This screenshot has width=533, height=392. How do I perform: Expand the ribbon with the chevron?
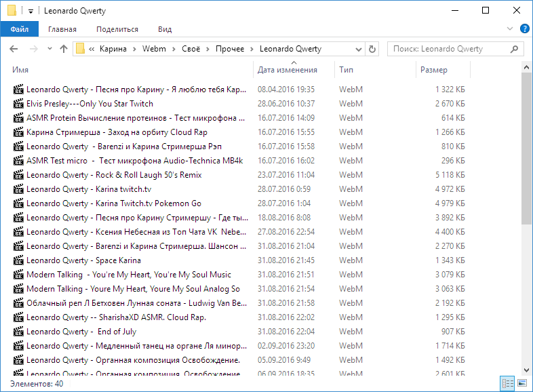tap(510, 28)
